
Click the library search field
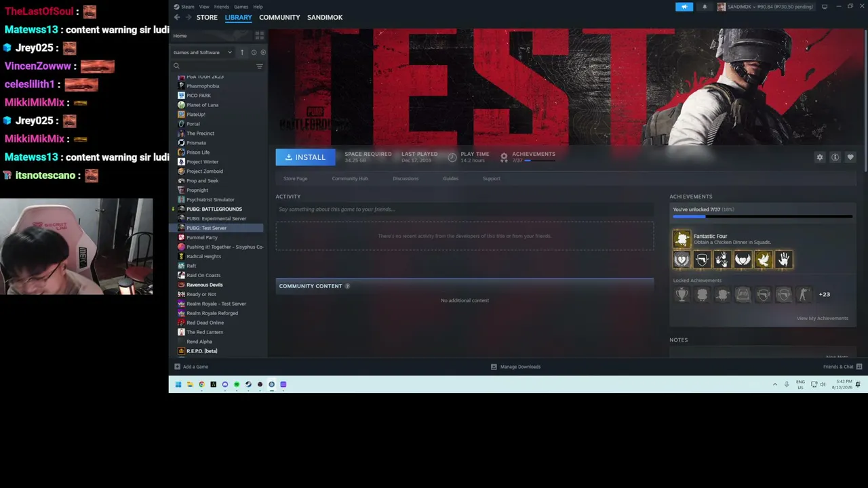coord(217,66)
